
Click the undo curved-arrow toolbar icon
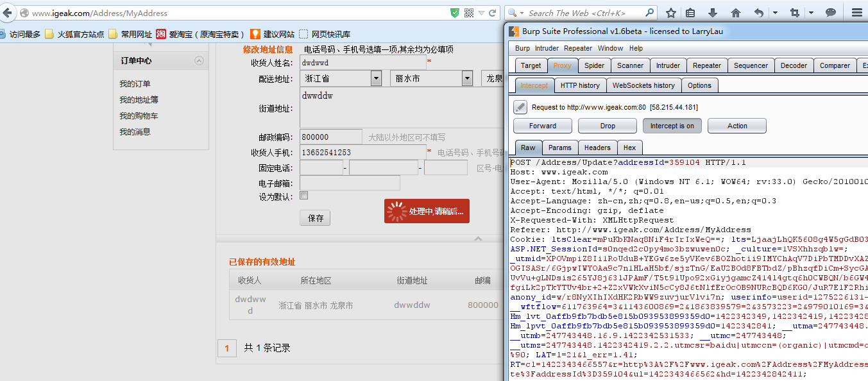point(759,13)
